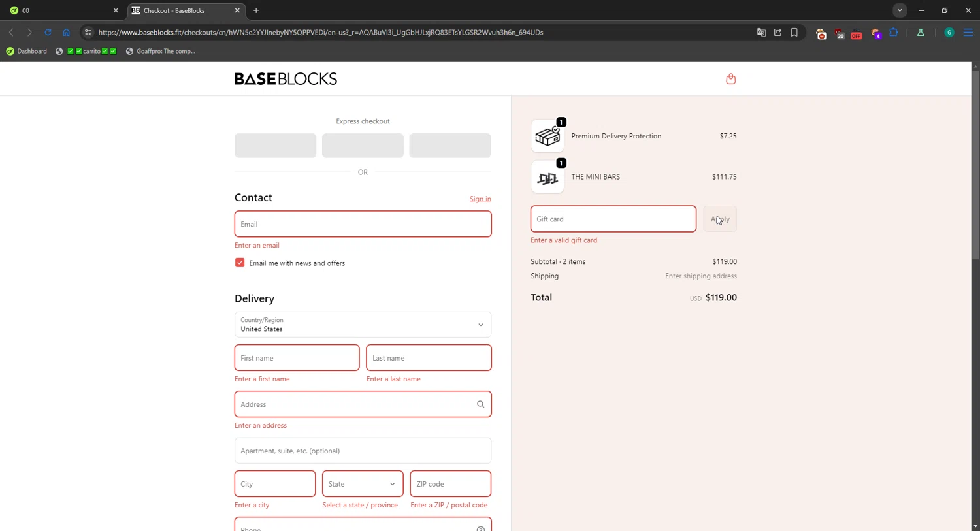The image size is (980, 531).
Task: Go to browser home page icon
Action: tap(66, 32)
